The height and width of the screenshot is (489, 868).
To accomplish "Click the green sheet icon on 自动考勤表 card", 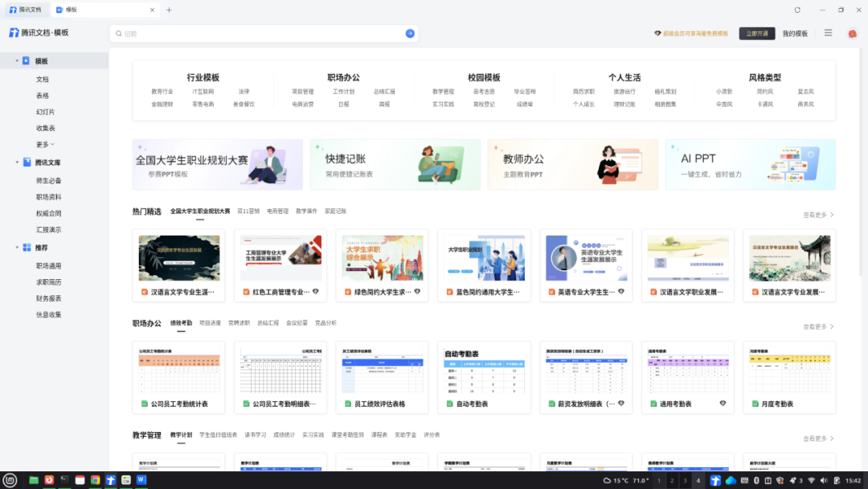I will tap(450, 404).
